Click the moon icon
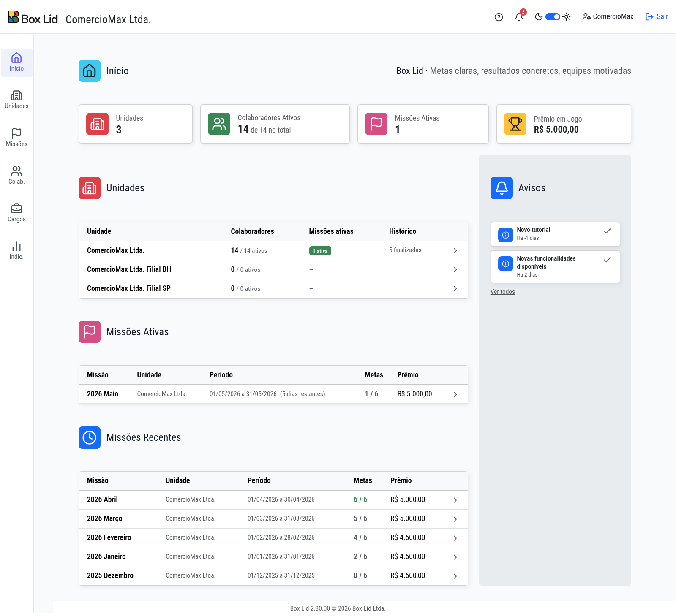 click(x=539, y=17)
